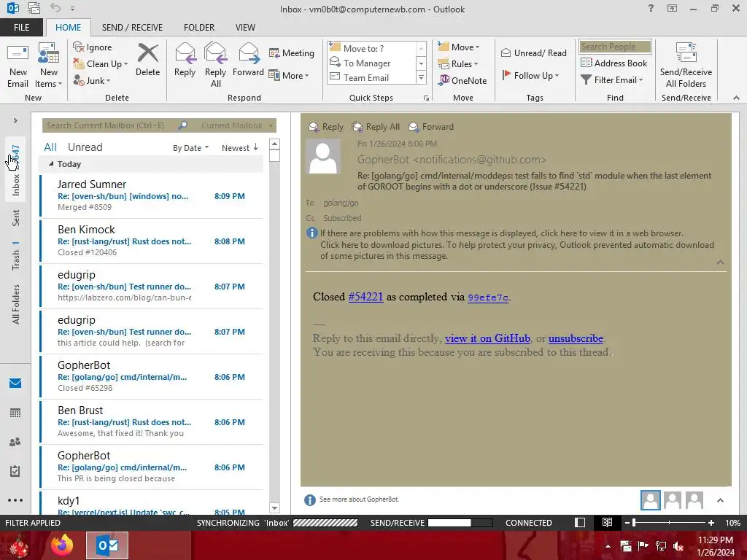Select the Trash folder
747x560 pixels.
16,256
